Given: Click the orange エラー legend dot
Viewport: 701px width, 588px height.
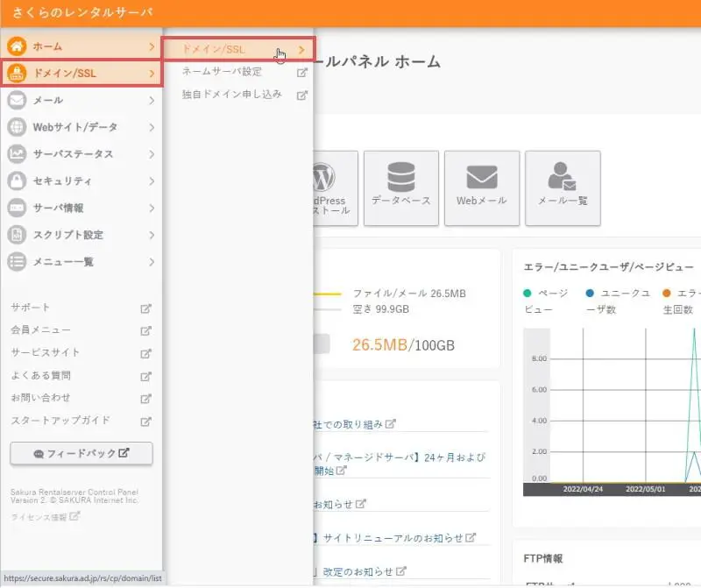Looking at the screenshot, I should [667, 294].
